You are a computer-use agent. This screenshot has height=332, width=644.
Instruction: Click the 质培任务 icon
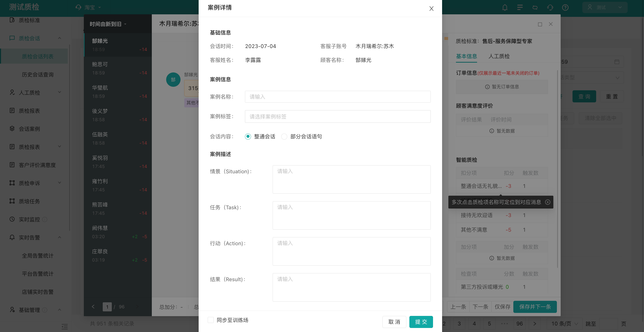12,201
